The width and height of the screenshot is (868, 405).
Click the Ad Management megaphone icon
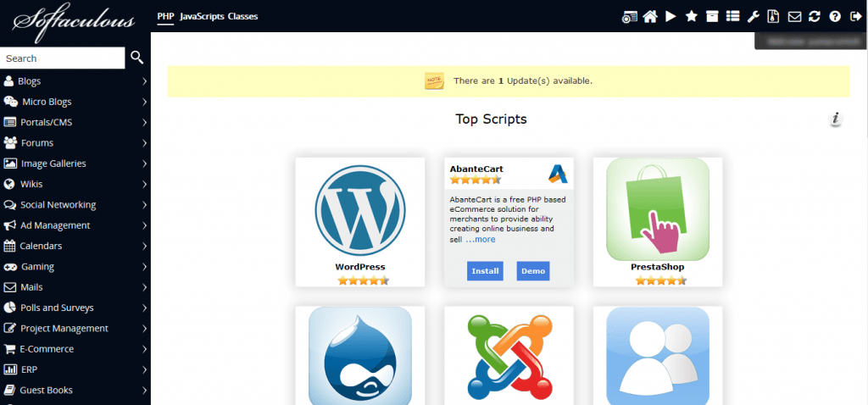[9, 225]
